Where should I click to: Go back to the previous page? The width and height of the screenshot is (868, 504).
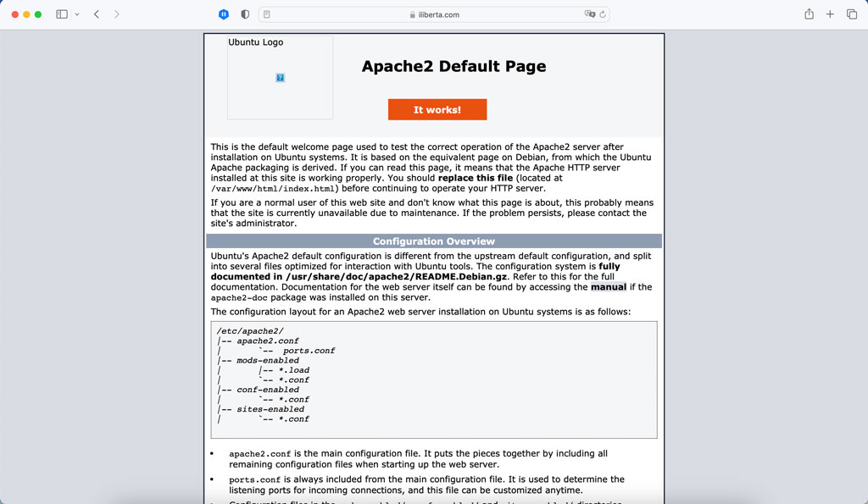coord(97,14)
